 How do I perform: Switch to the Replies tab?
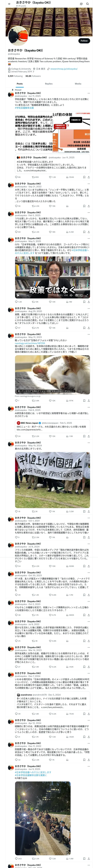coord(49,84)
